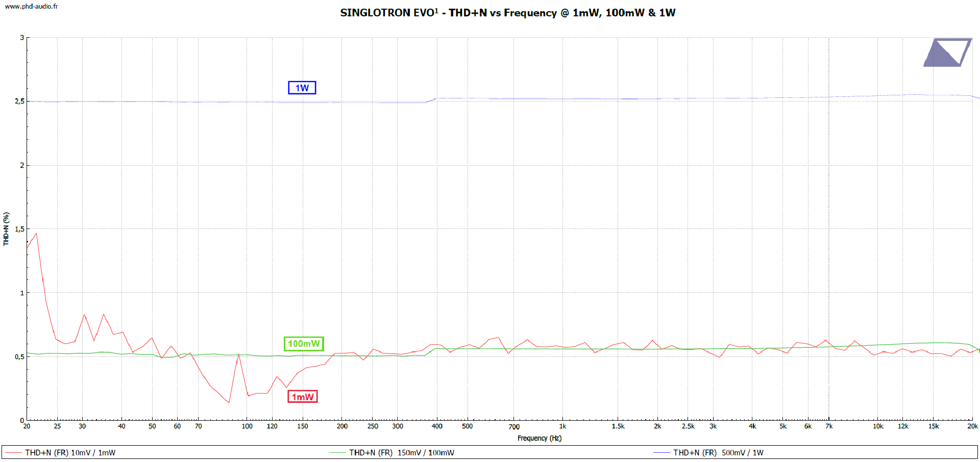Click the red 1mW curve label
This screenshot has height=462, width=980.
[x=303, y=397]
